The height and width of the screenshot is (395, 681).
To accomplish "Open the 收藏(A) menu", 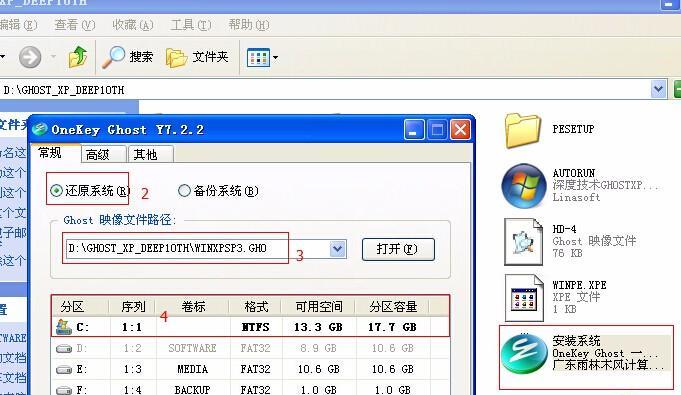I will point(132,25).
